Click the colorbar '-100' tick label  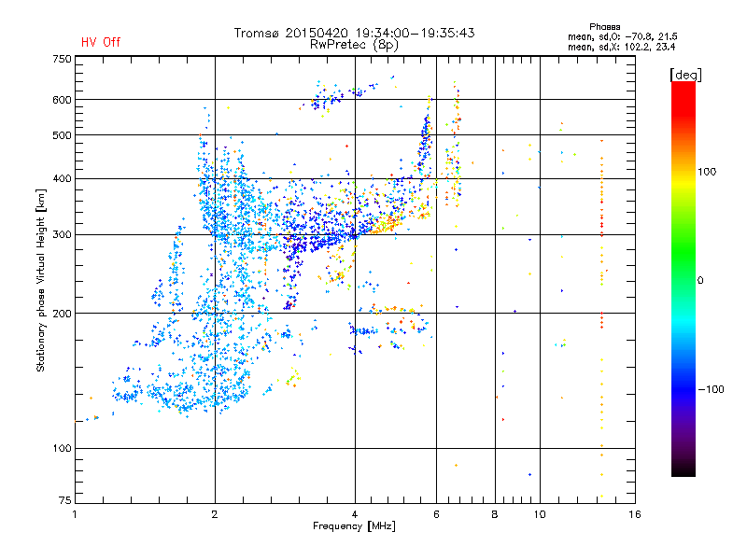pyautogui.click(x=711, y=389)
